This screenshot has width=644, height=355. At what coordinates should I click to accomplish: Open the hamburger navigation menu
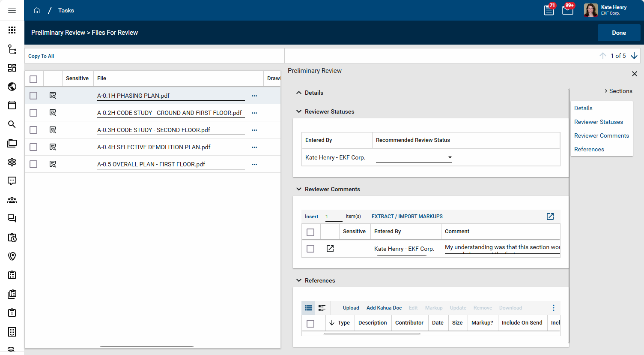(x=12, y=10)
